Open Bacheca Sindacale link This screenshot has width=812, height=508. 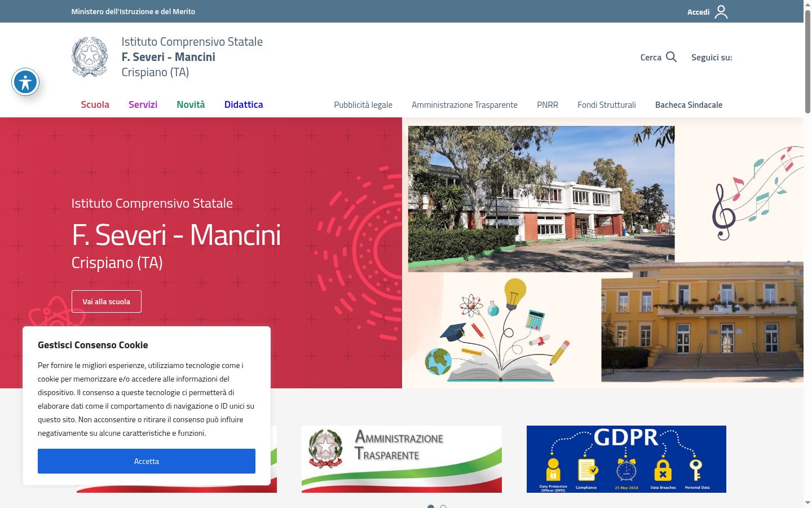pyautogui.click(x=689, y=105)
